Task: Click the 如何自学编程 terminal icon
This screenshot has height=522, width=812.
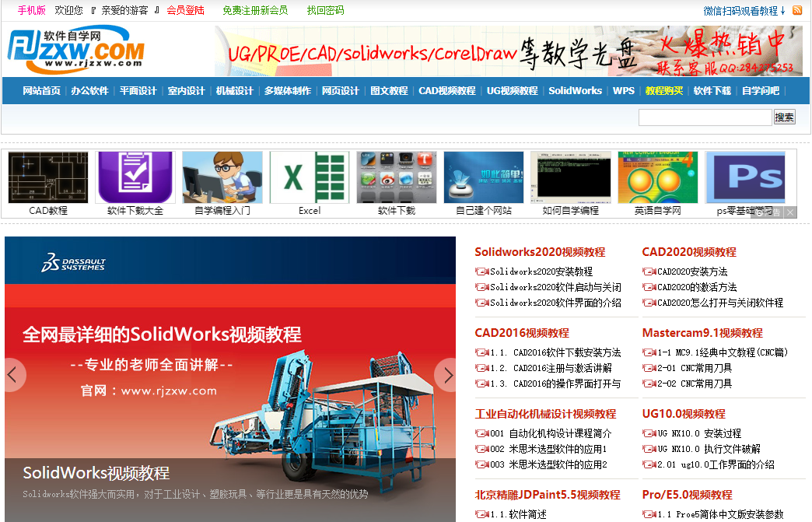Action: point(572,177)
